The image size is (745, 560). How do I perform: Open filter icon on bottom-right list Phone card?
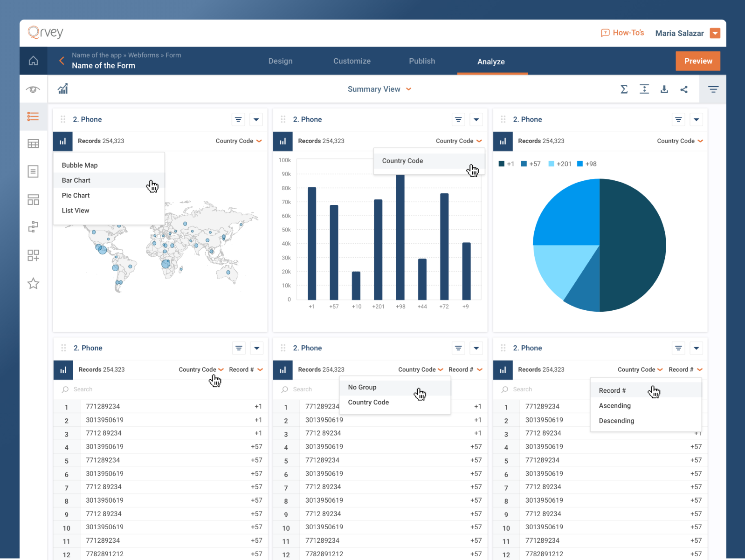(678, 348)
